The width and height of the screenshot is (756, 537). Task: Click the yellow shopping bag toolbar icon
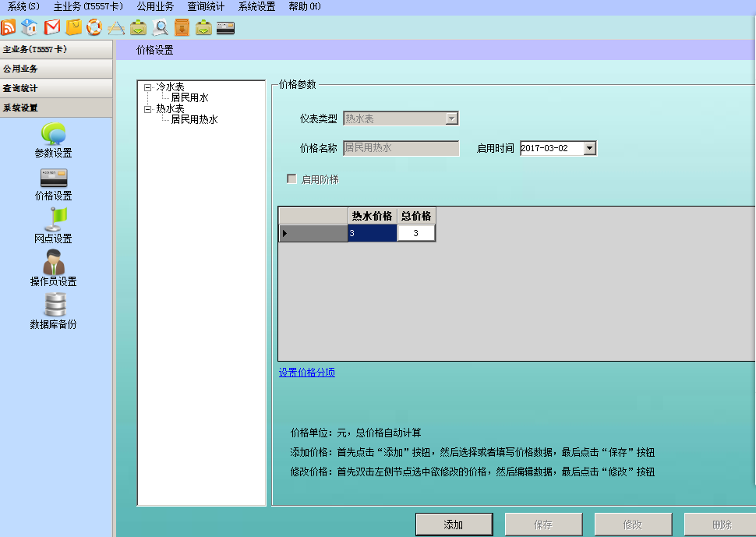click(73, 27)
